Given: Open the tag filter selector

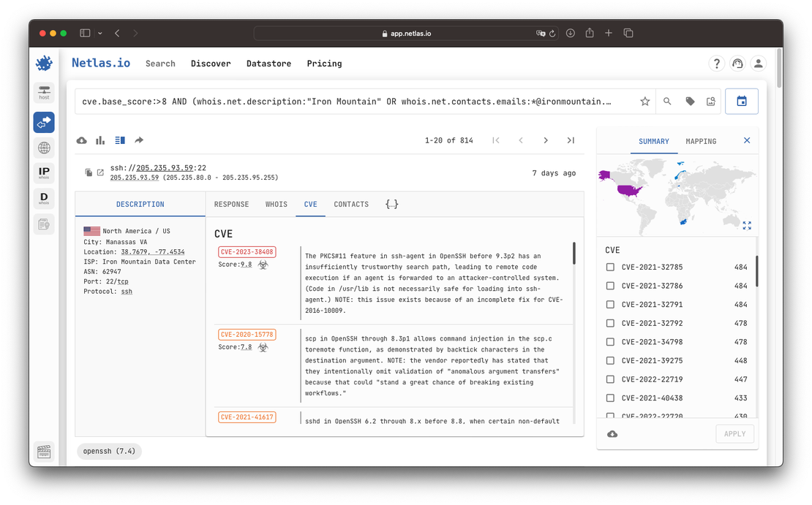Looking at the screenshot, I should click(x=688, y=101).
